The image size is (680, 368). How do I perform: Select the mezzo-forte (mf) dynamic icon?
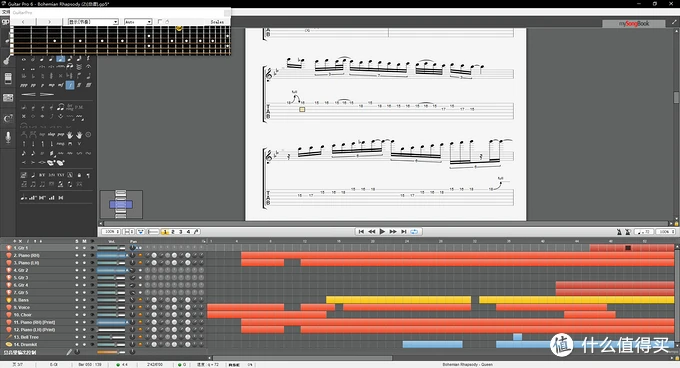61,85
